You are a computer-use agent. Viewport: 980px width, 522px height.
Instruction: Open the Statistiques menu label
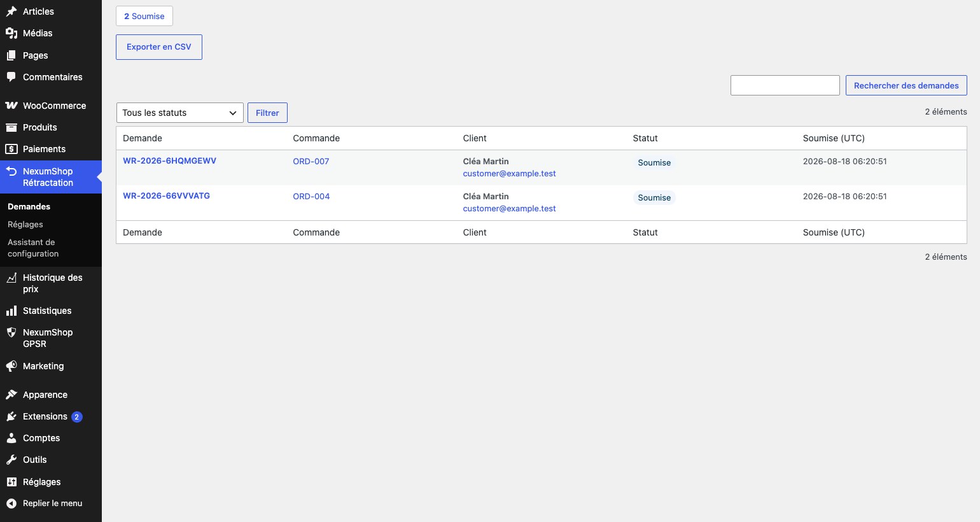[x=47, y=311]
